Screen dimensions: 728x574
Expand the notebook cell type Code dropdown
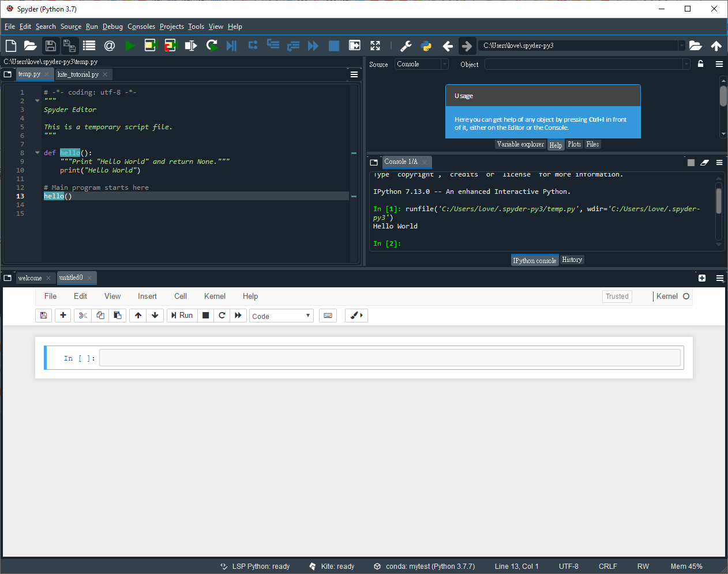point(282,316)
